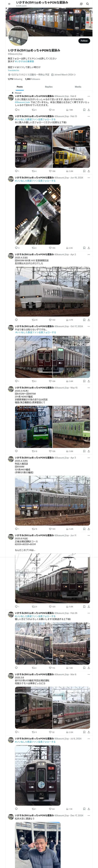
Task: Open Grok profile summary icon in header
Action: [81, 4]
